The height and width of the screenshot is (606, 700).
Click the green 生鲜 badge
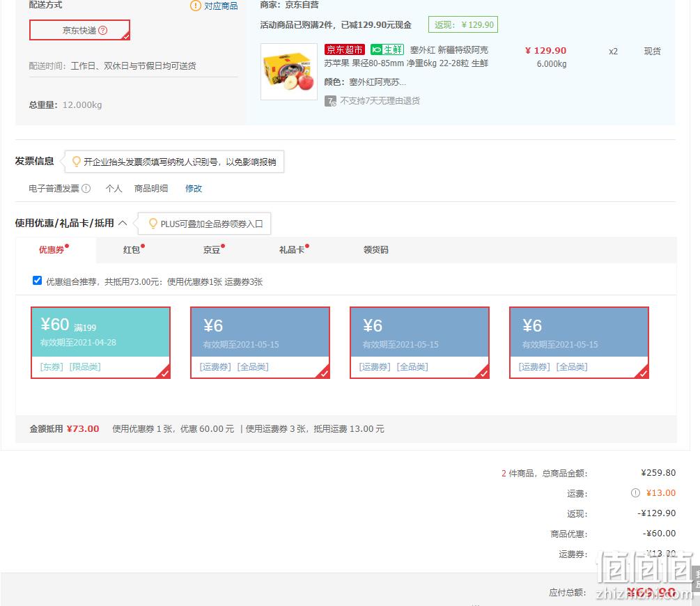[x=387, y=49]
